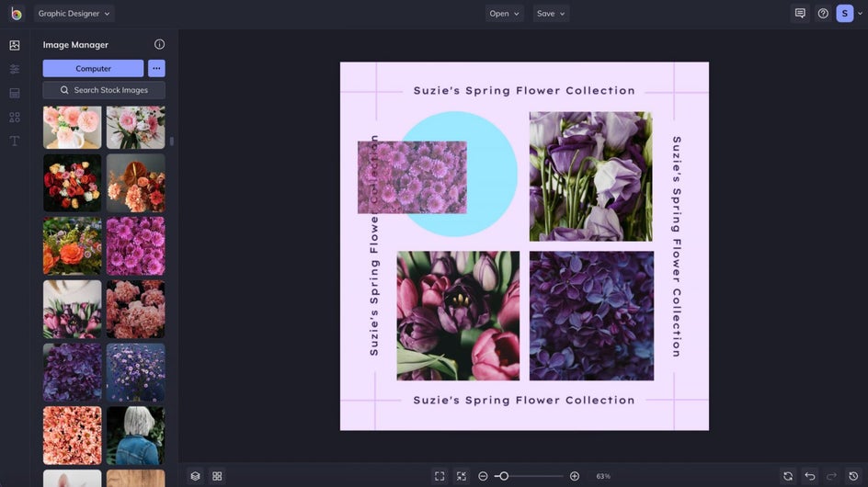Viewport: 868px width, 487px height.
Task: Click the Image Manager info icon
Action: point(159,44)
